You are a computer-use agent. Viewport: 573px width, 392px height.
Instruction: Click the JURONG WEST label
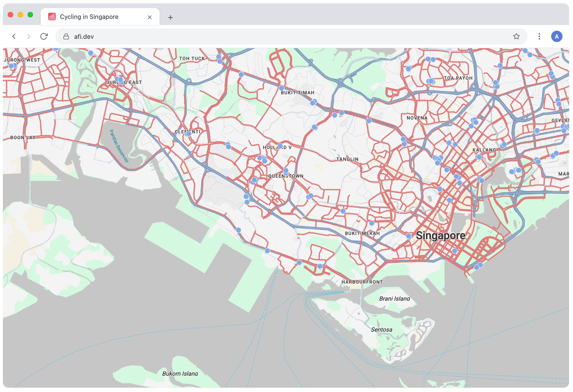click(x=22, y=60)
